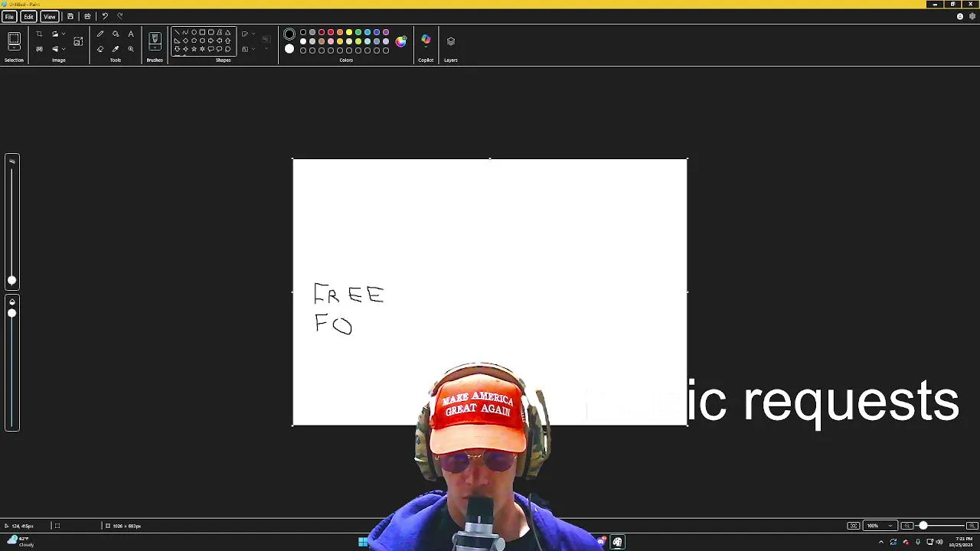Image resolution: width=980 pixels, height=551 pixels.
Task: Select the Text tool
Action: coord(131,34)
